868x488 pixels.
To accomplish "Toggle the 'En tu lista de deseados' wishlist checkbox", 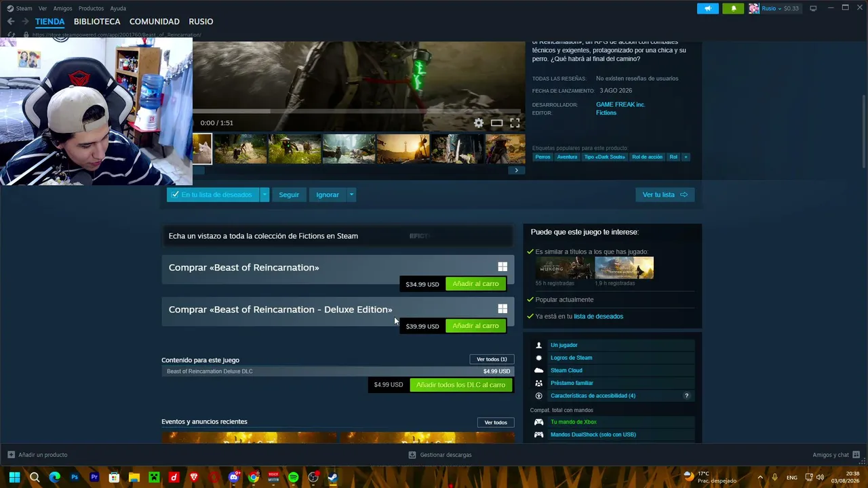I will pos(175,195).
